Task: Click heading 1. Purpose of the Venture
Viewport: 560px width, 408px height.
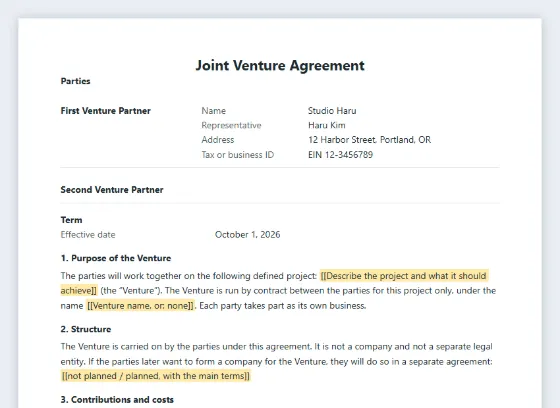Action: (116, 258)
